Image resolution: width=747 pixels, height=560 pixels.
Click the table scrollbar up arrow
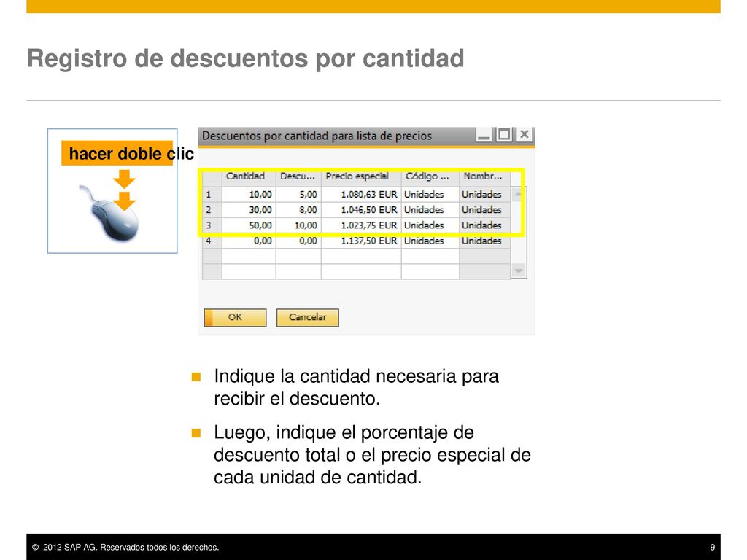pyautogui.click(x=519, y=193)
